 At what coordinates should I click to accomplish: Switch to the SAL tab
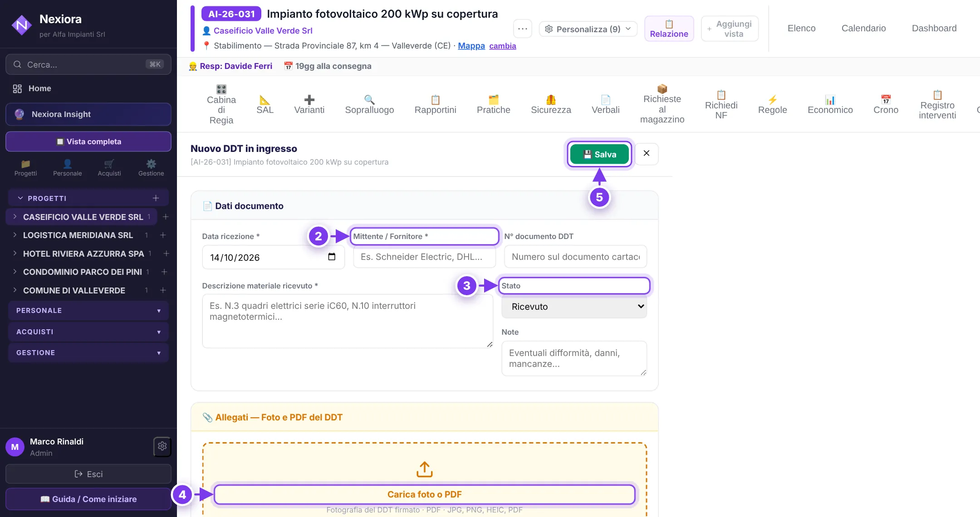pyautogui.click(x=265, y=105)
